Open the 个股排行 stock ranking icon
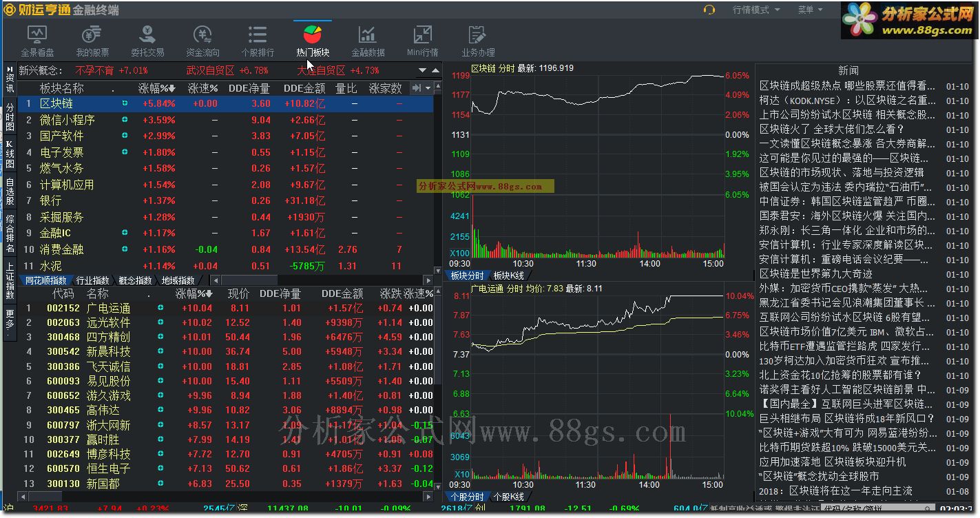The image size is (980, 518). click(x=258, y=41)
